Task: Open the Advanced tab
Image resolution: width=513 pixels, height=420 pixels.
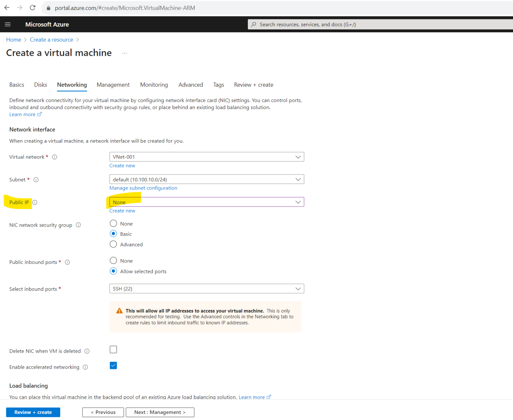Action: click(x=190, y=85)
